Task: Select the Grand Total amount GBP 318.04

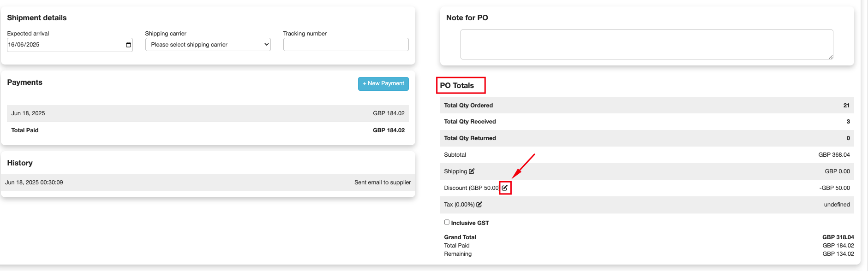Action: (x=838, y=237)
